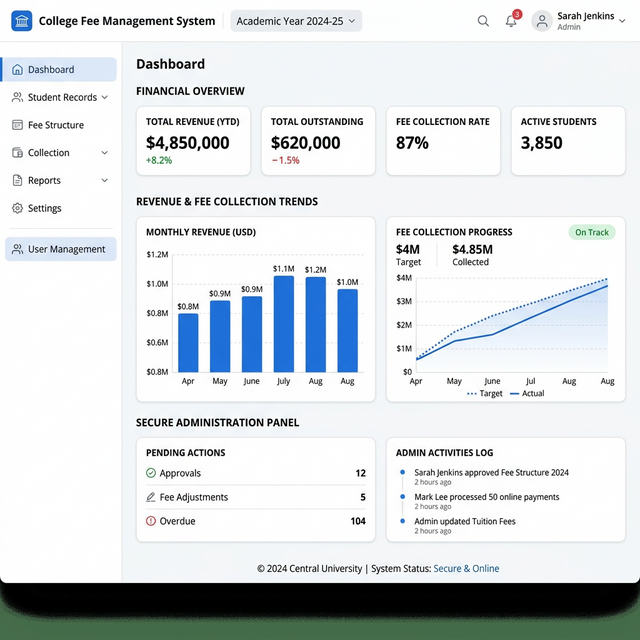The height and width of the screenshot is (640, 640).
Task: Expand the Collection submenu chevron
Action: click(x=104, y=153)
